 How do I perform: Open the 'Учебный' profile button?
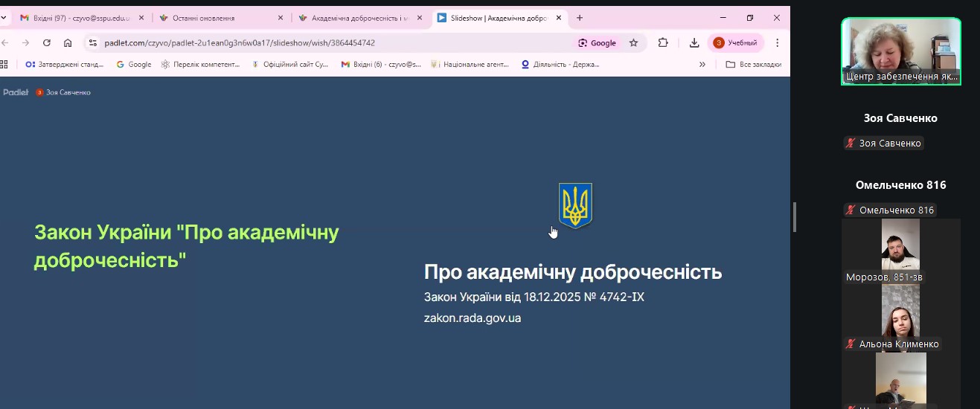point(735,43)
